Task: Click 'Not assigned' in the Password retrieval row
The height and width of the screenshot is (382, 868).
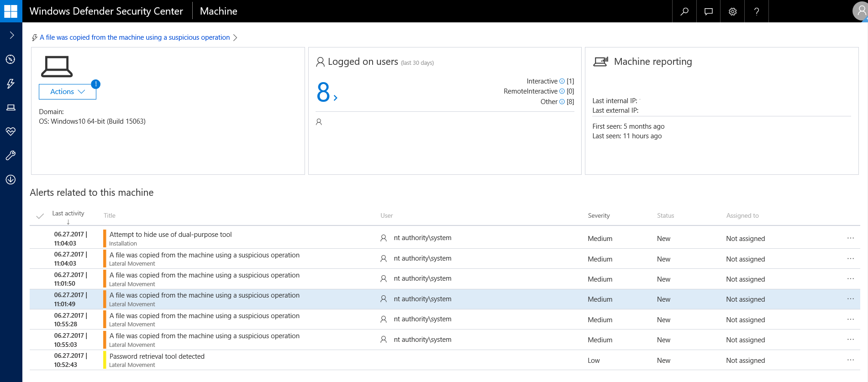Action: coord(745,361)
